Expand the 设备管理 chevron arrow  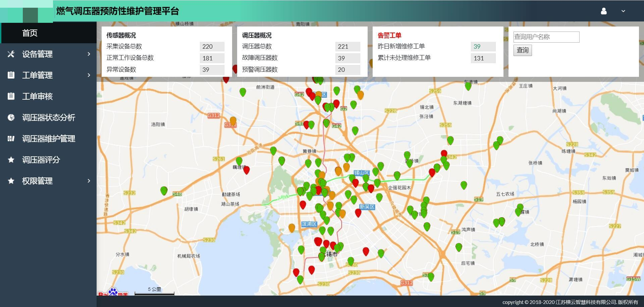(x=89, y=54)
